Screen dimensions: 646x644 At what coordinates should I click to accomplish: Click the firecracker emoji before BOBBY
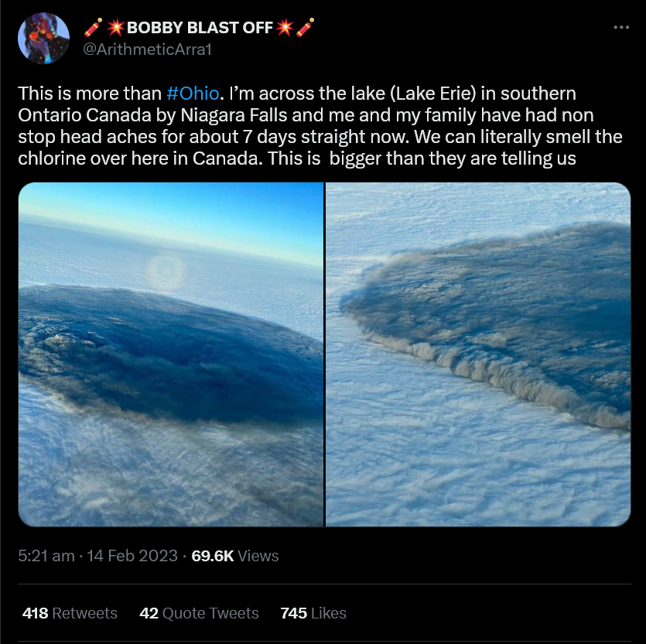click(93, 27)
